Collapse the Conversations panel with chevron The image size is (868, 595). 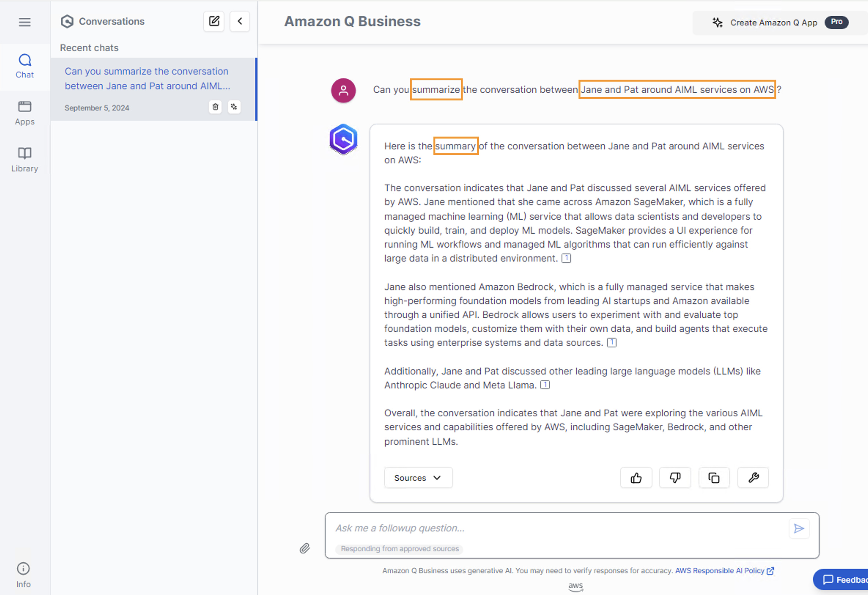240,21
